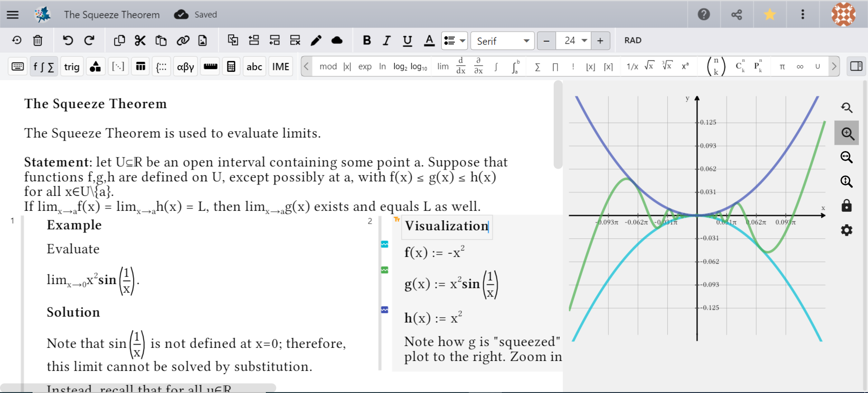Image resolution: width=868 pixels, height=393 pixels.
Task: Open the matrix palette tab
Action: 118,67
